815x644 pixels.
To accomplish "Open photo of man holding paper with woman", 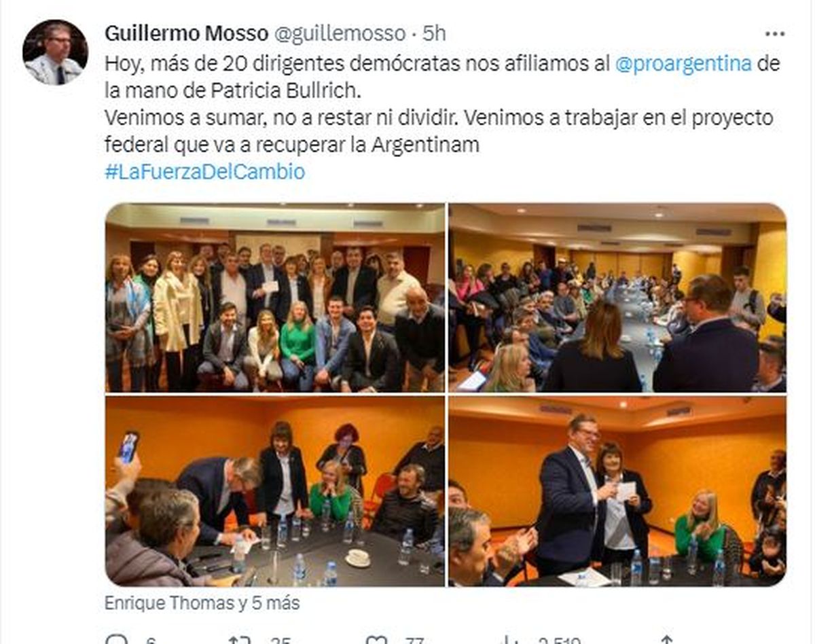I will click(617, 491).
